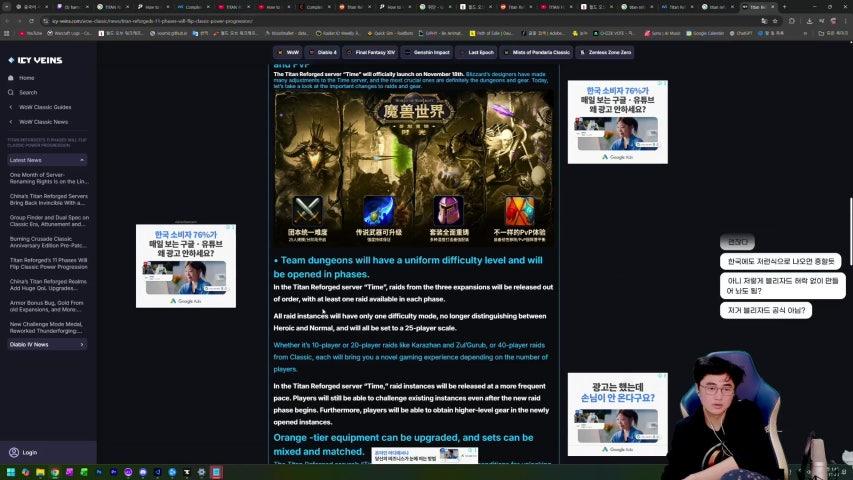Click the Windows Start button
This screenshot has height=480, width=853.
pyautogui.click(x=10, y=472)
